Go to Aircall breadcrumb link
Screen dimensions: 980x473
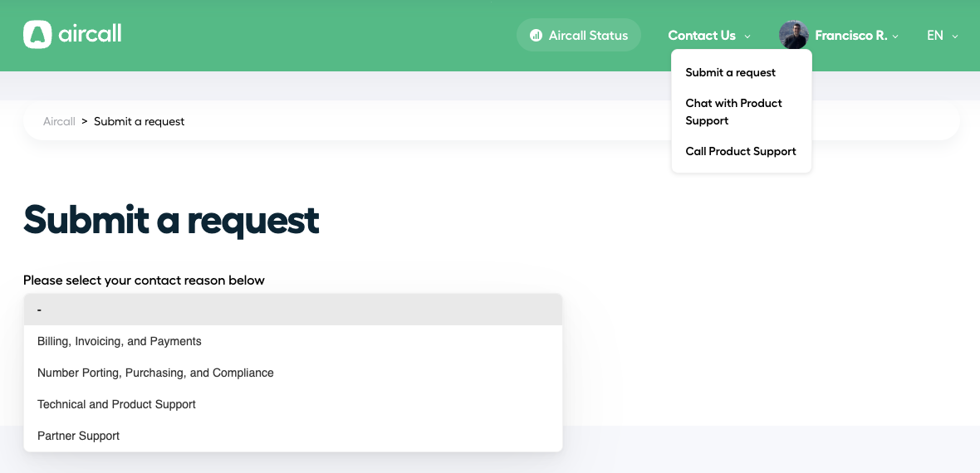click(x=59, y=121)
